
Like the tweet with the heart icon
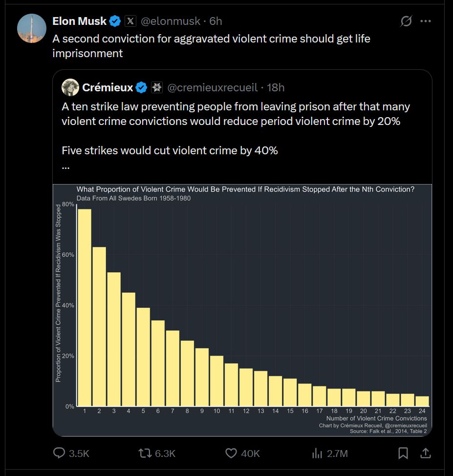(231, 453)
